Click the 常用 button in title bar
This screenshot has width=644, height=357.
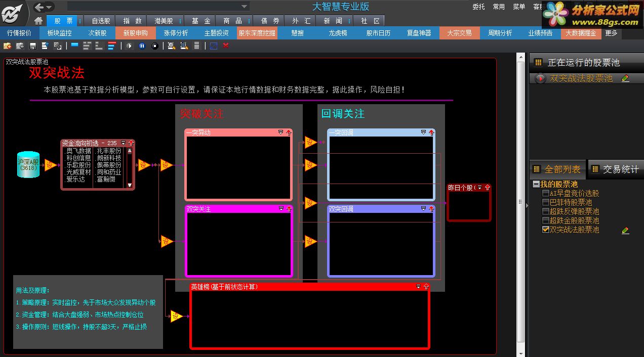(499, 7)
